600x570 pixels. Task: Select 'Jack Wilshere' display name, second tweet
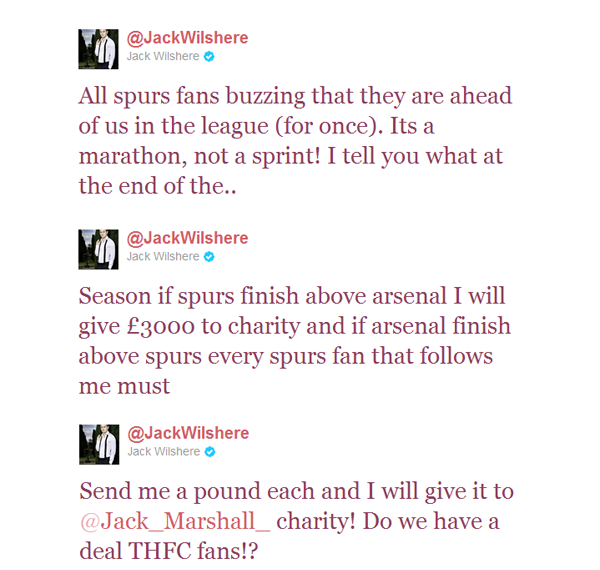163,257
